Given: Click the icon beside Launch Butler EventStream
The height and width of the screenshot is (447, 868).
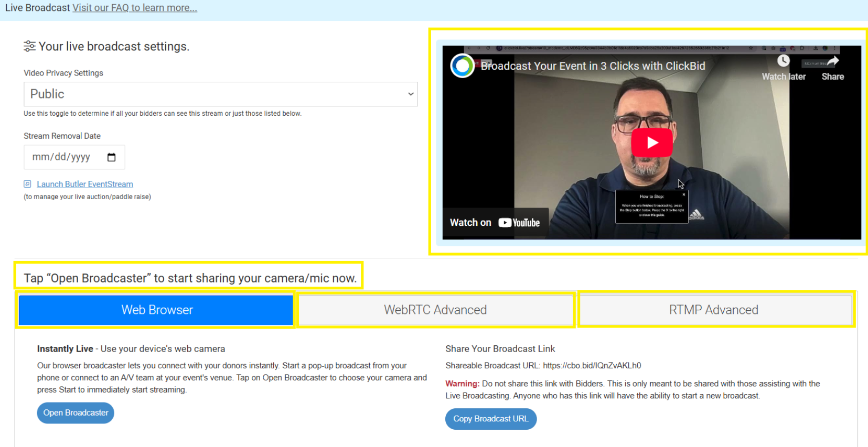Looking at the screenshot, I should pos(28,184).
